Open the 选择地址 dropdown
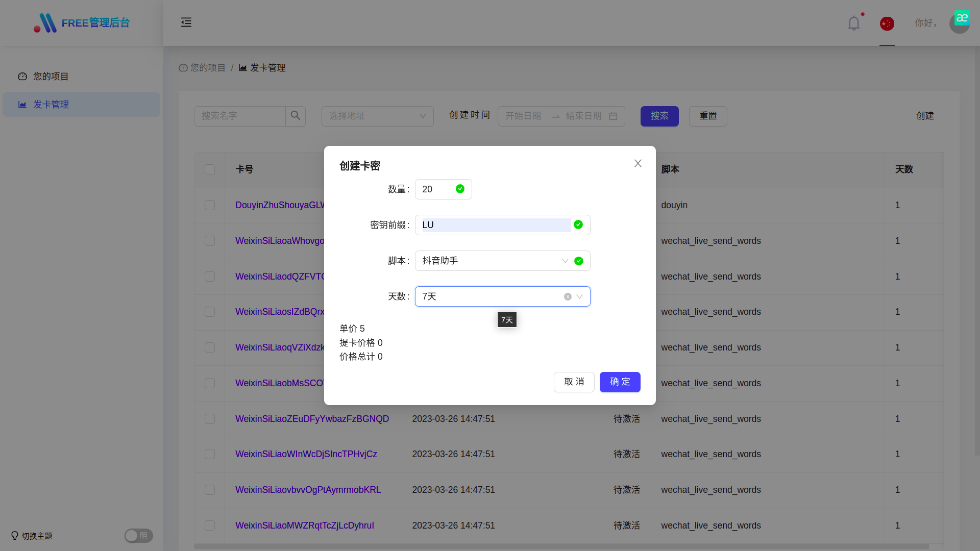Viewport: 980px width, 551px height. point(378,116)
